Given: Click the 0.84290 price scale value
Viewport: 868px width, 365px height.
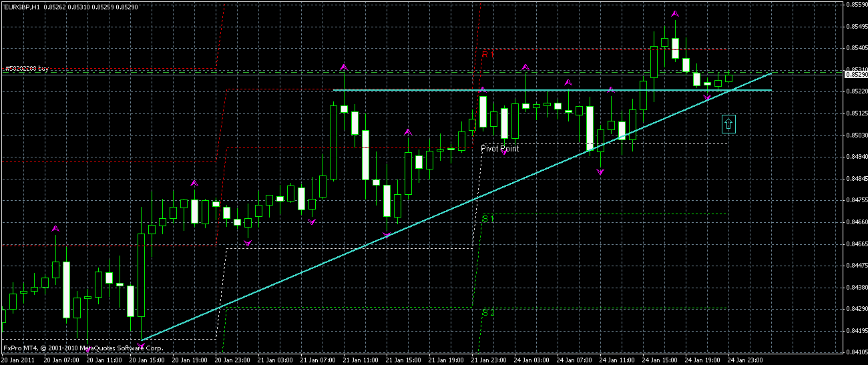Looking at the screenshot, I should pyautogui.click(x=856, y=309).
